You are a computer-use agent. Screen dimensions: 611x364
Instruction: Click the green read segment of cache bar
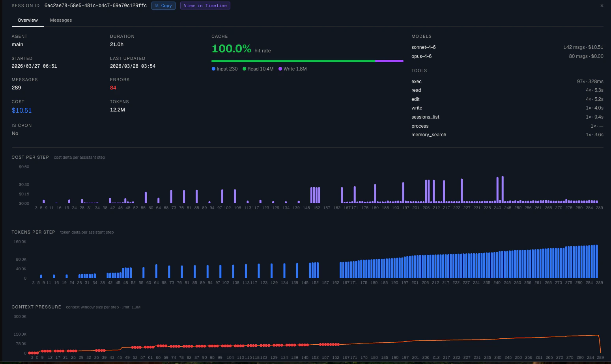(293, 61)
